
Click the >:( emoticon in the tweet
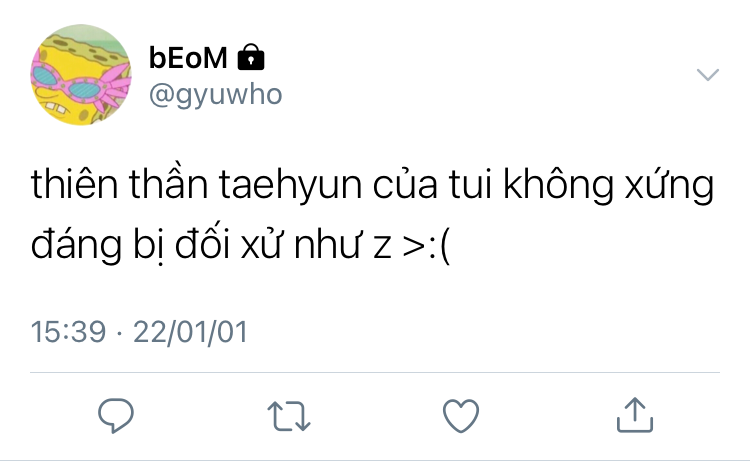click(426, 247)
